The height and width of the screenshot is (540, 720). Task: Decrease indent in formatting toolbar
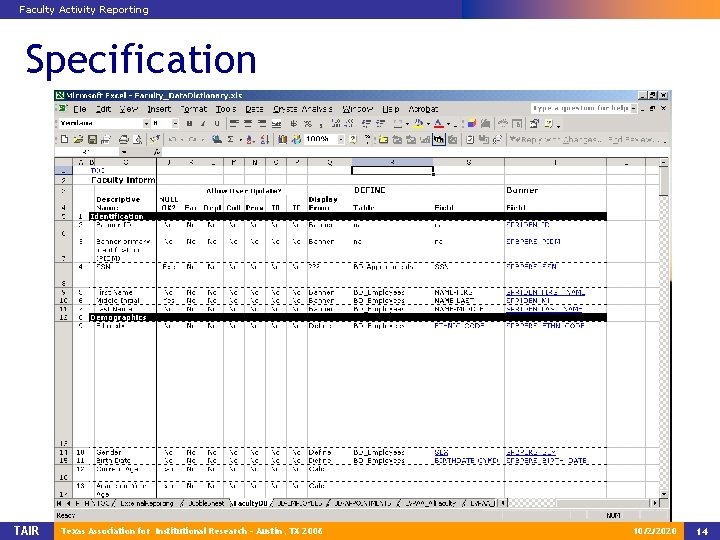click(x=366, y=123)
